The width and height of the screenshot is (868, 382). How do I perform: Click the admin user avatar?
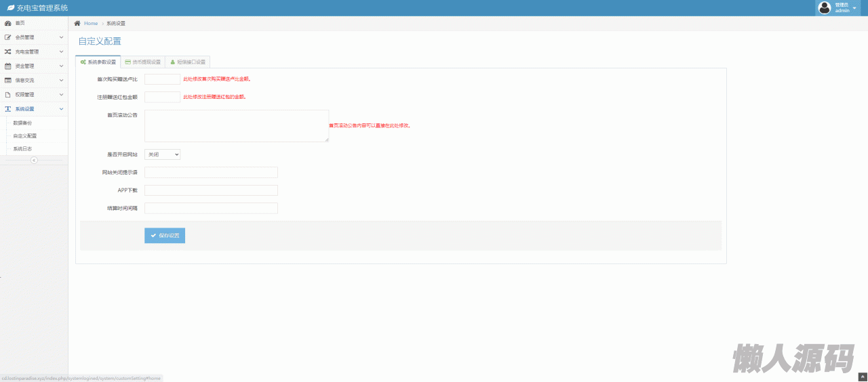click(825, 7)
